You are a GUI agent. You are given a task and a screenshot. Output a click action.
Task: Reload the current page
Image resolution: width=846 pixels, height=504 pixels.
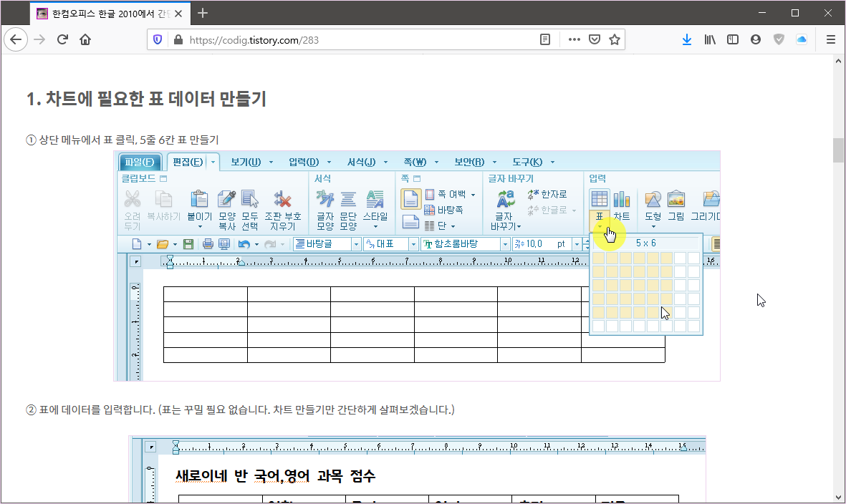point(62,39)
